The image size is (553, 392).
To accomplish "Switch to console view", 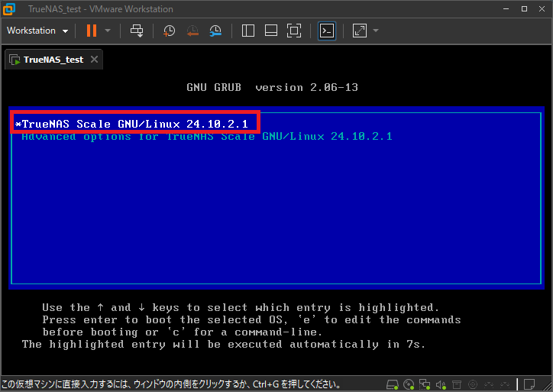I will (x=327, y=31).
